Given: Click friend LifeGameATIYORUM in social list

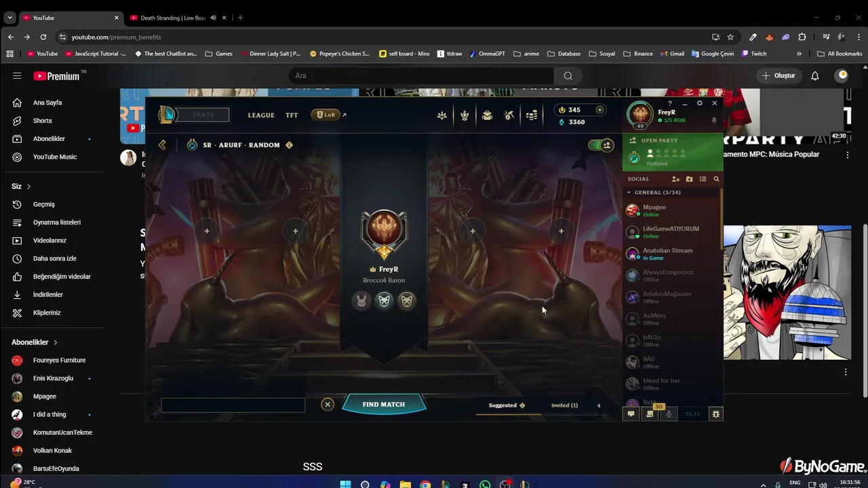Looking at the screenshot, I should pyautogui.click(x=671, y=232).
